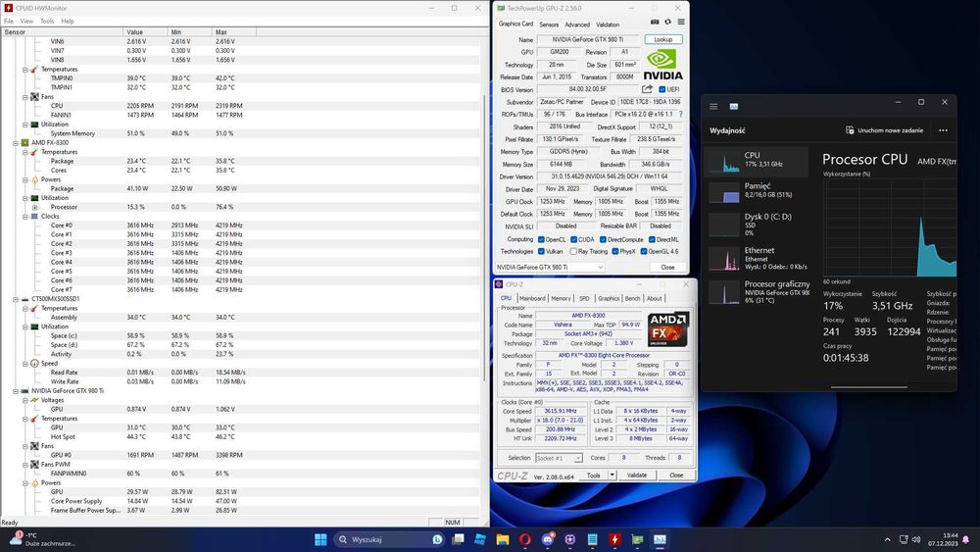
Task: Click the Lookup button in GPU-Z
Action: 663,39
